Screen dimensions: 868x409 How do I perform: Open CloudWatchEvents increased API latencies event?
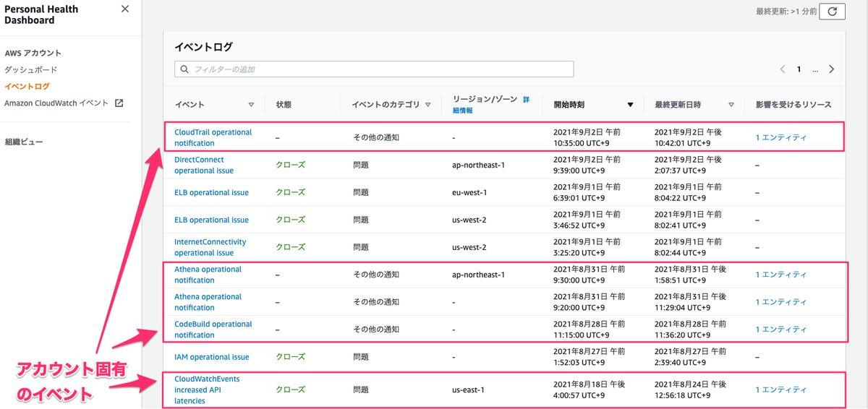click(207, 389)
